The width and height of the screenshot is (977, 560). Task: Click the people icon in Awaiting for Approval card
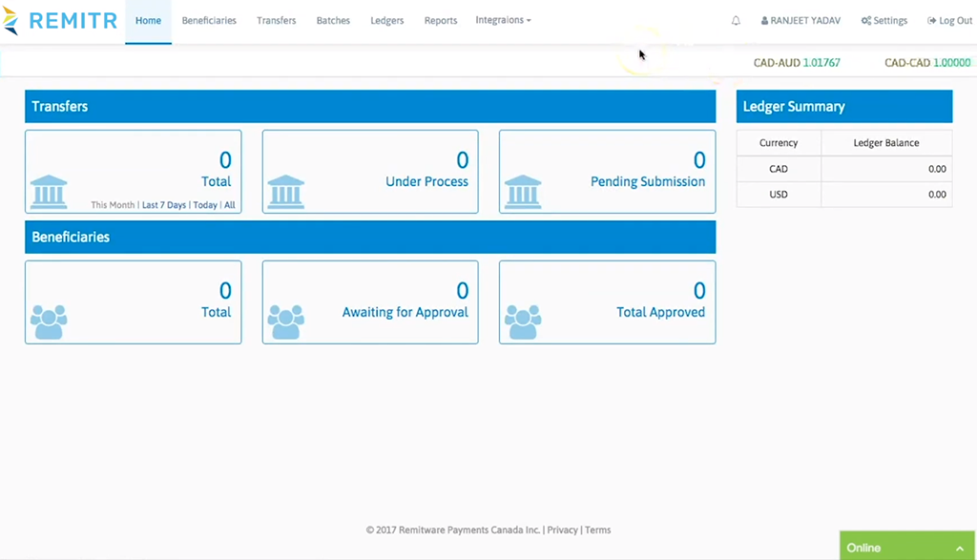click(286, 322)
